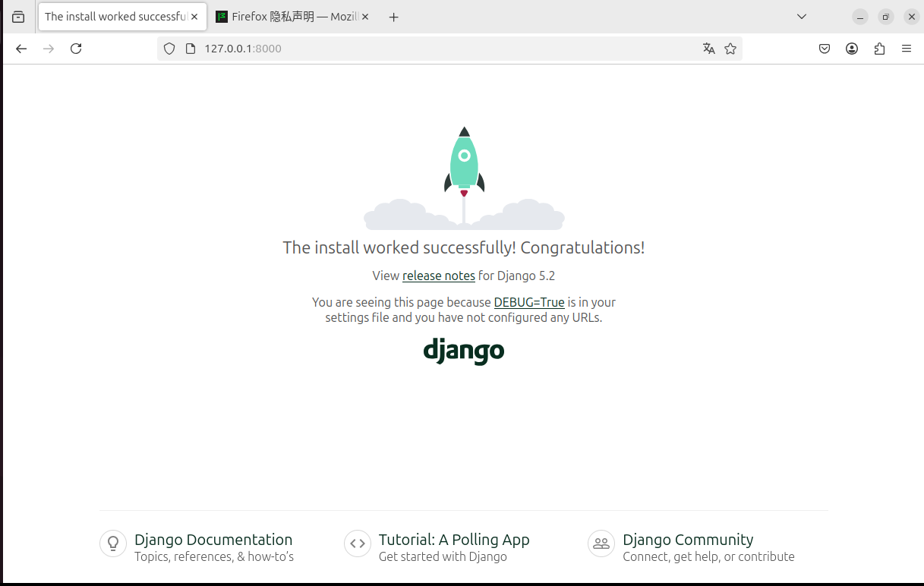The height and width of the screenshot is (586, 924).
Task: Open Firefox account menu
Action: [852, 49]
